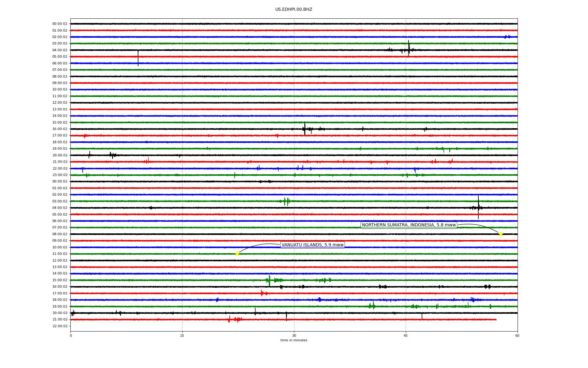The width and height of the screenshot is (588, 368).
Task: Click the 23:00:02 row label
Action: [60, 175]
